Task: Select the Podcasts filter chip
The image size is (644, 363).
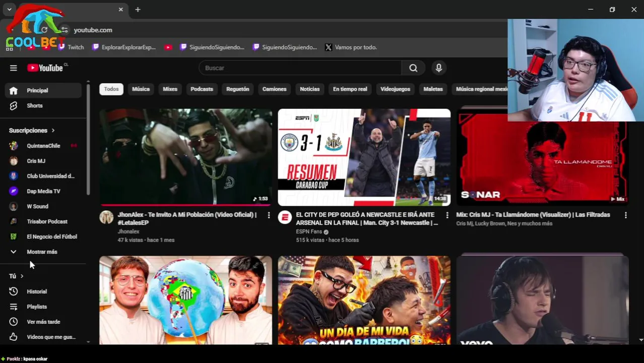Action: (202, 89)
